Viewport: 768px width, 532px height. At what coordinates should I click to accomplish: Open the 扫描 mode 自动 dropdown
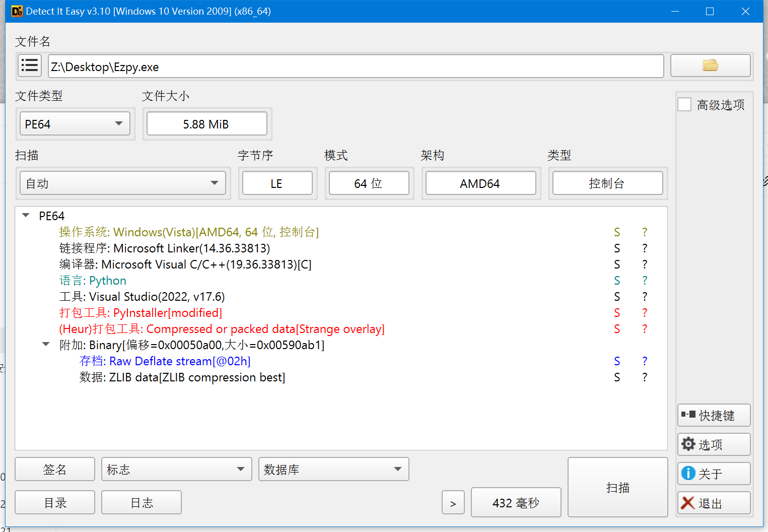pos(123,183)
